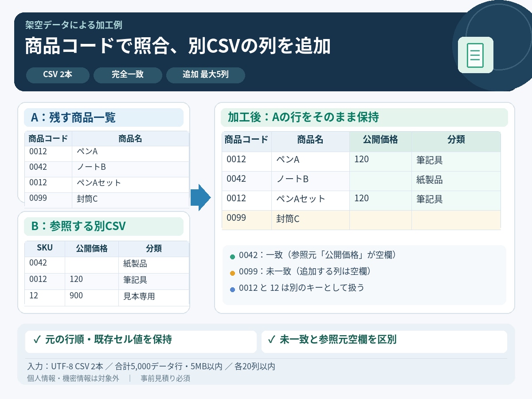
Task: Select the 0099 code cell in the 加工後 table
Action: (x=246, y=220)
